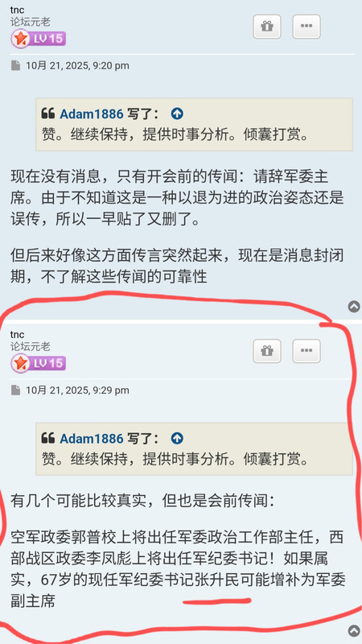Click the LV15 badge on the 9:20 pm post
Screen dimensions: 362x644
pos(38,39)
